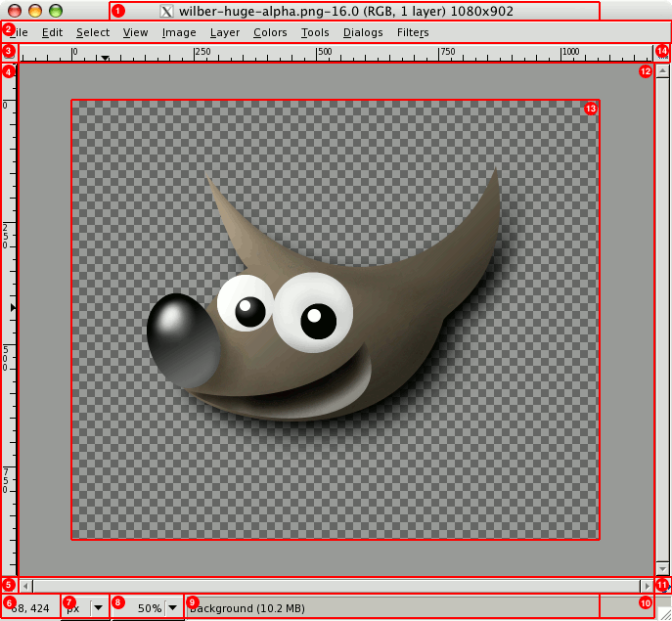Open the Dialogs menu
The image size is (672, 621).
[363, 32]
